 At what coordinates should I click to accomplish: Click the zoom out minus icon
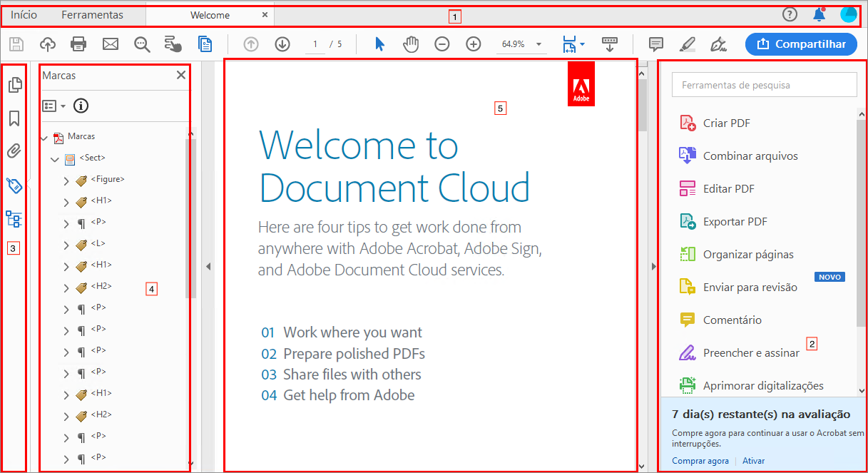pyautogui.click(x=442, y=44)
